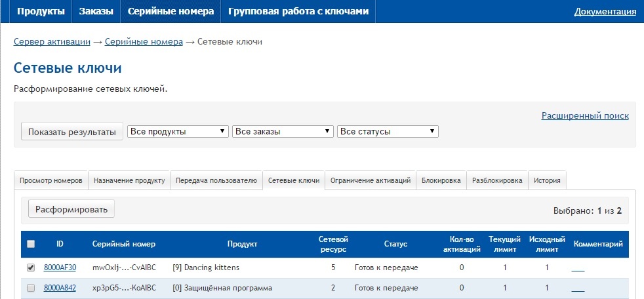Open serial number ID 8000A842 link
The width and height of the screenshot is (644, 299).
60,288
